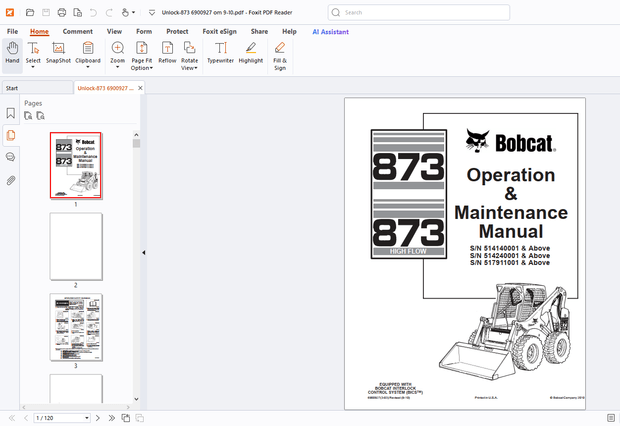Click the page layout icon at bottom right
620x426 pixels.
coord(611,418)
